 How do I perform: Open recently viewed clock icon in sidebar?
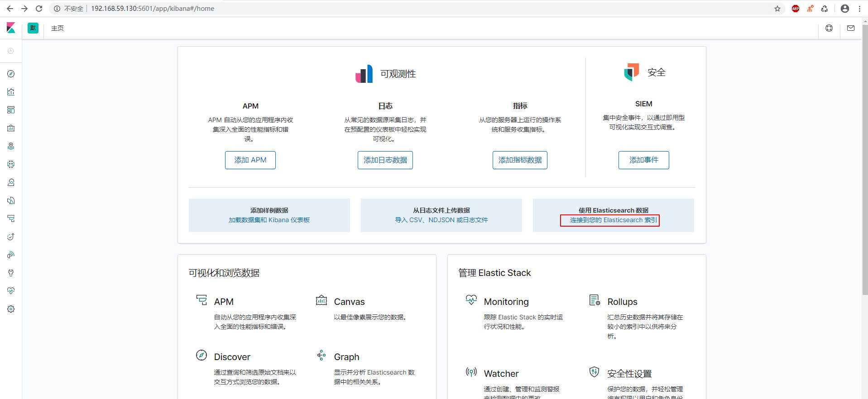pos(11,51)
